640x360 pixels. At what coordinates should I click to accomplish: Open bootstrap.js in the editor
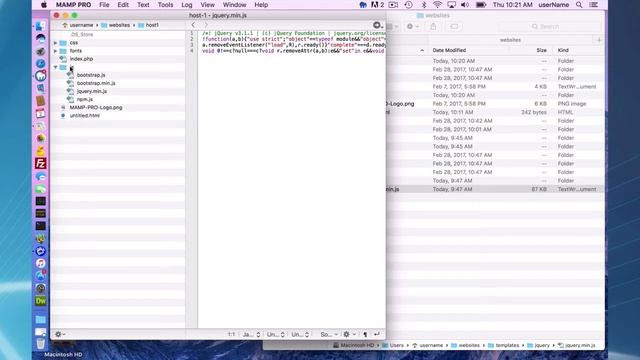coord(91,75)
